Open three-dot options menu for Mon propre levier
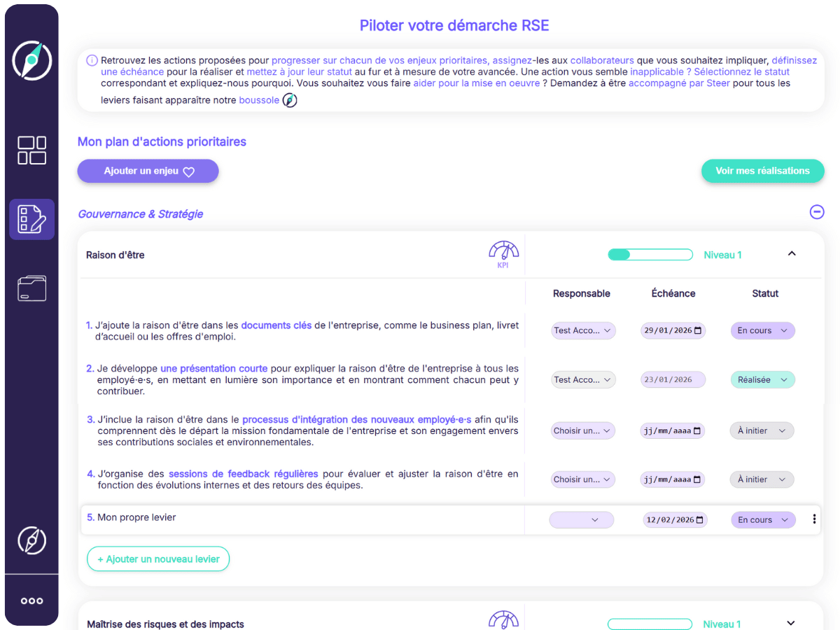 click(814, 519)
